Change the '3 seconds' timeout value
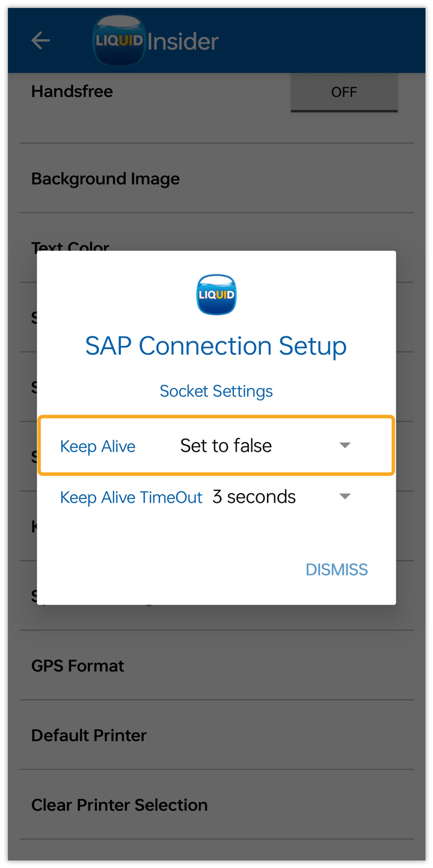This screenshot has width=433, height=868. [254, 496]
